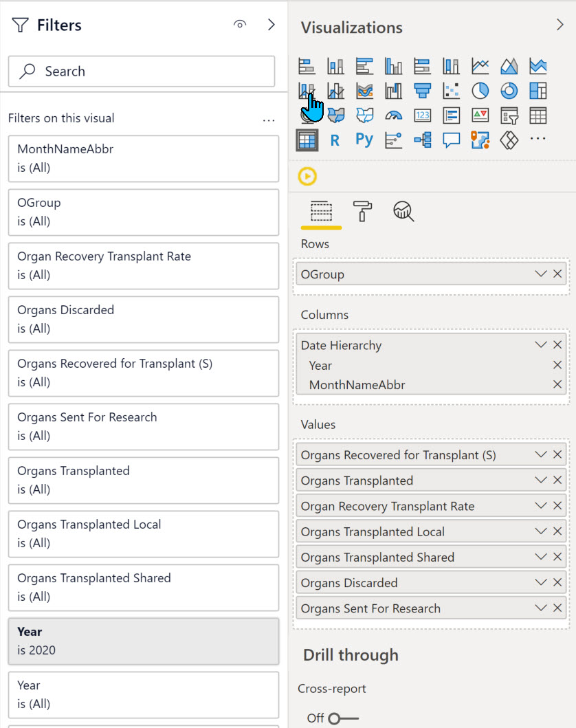
Task: Choose the Line and clustered column chart
Action: tap(335, 91)
